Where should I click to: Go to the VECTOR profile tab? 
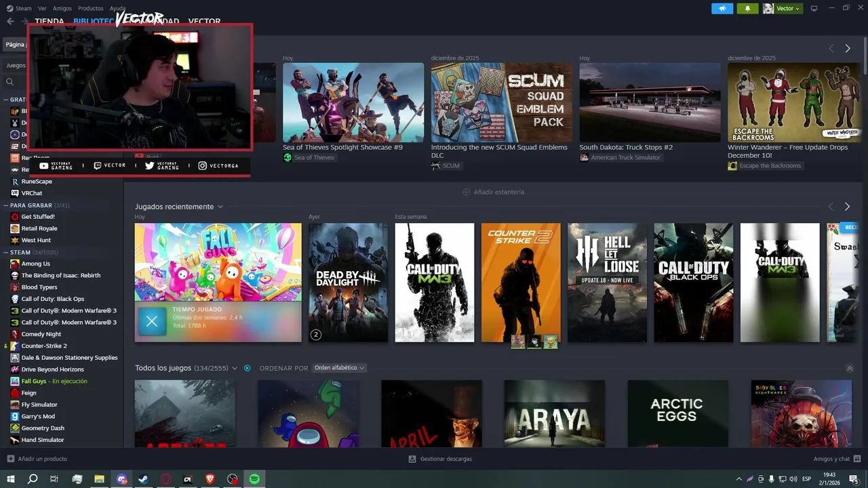click(x=204, y=21)
